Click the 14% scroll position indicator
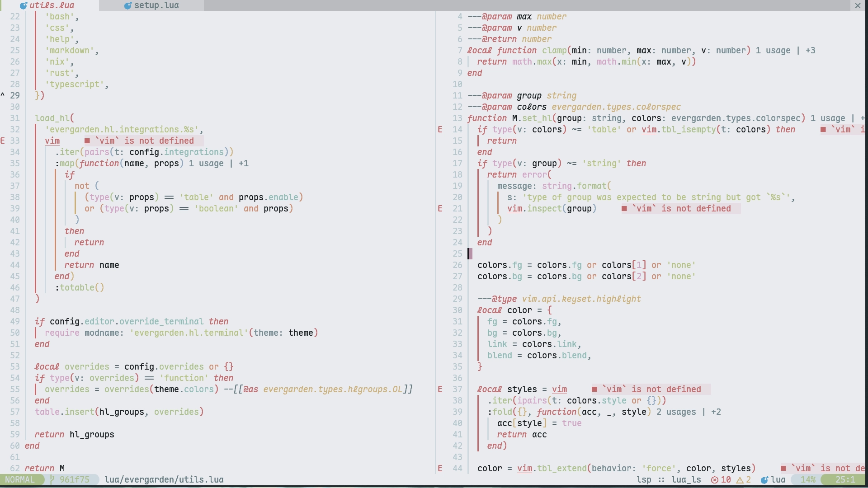The height and width of the screenshot is (488, 868). pyautogui.click(x=808, y=479)
